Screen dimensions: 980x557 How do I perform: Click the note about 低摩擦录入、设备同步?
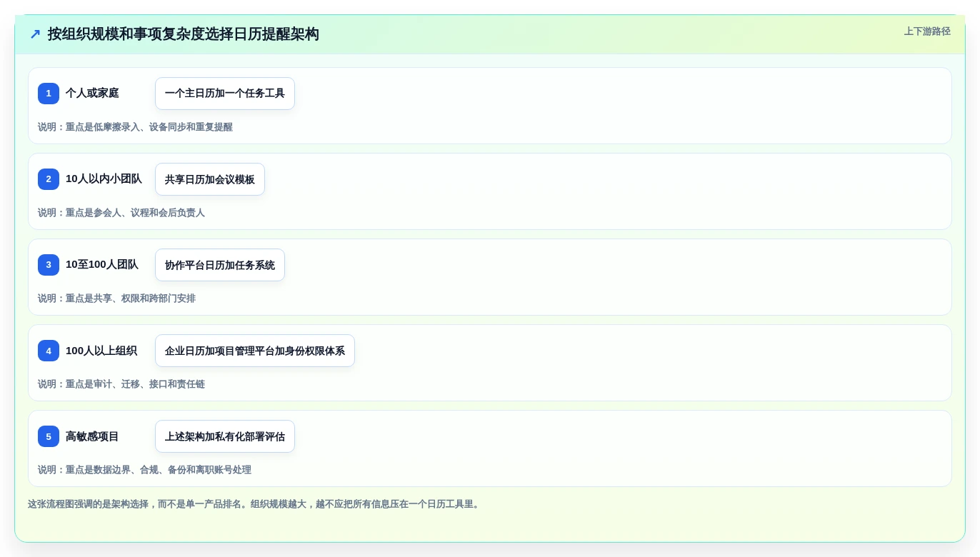pyautogui.click(x=135, y=127)
